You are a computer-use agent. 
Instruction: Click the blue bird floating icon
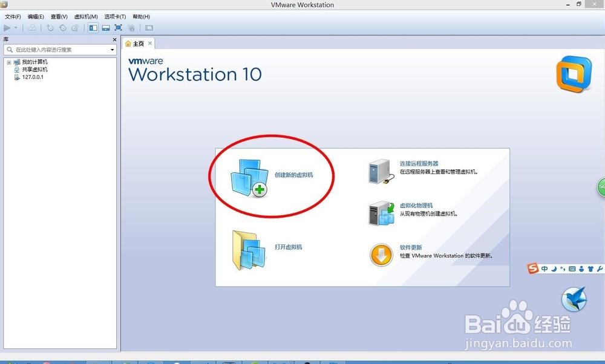[574, 299]
